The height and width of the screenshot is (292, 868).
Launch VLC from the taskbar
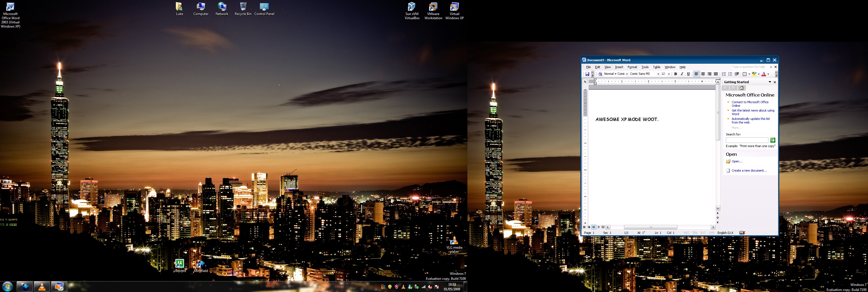pyautogui.click(x=42, y=287)
